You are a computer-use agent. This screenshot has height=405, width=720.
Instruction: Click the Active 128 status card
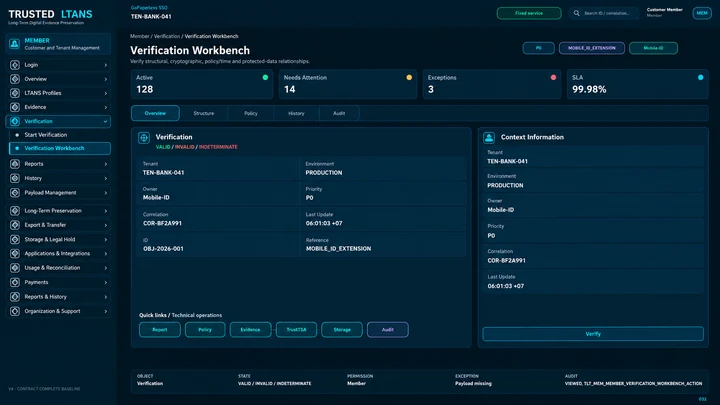tap(202, 84)
